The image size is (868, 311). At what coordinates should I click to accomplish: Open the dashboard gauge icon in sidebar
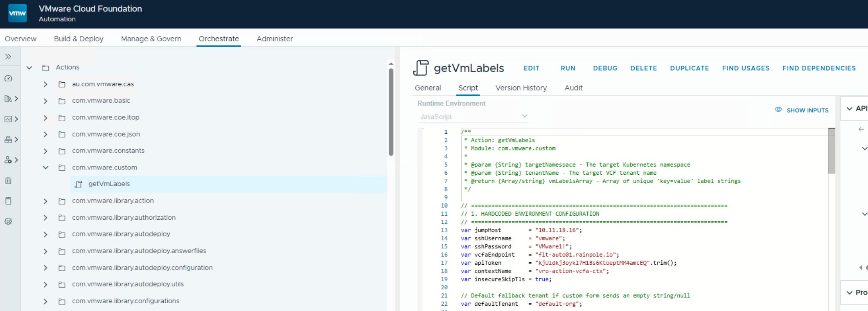tap(8, 78)
